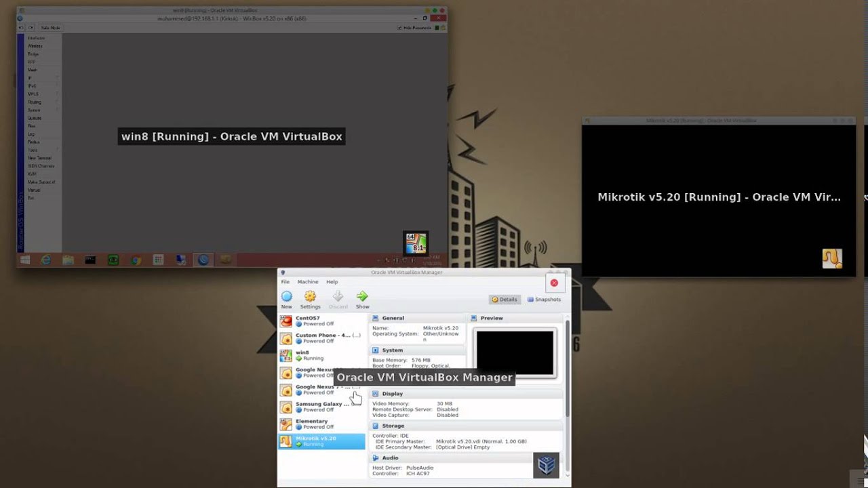This screenshot has height=488, width=868.
Task: Click the 'Elementary' VM name text
Action: pyautogui.click(x=311, y=421)
